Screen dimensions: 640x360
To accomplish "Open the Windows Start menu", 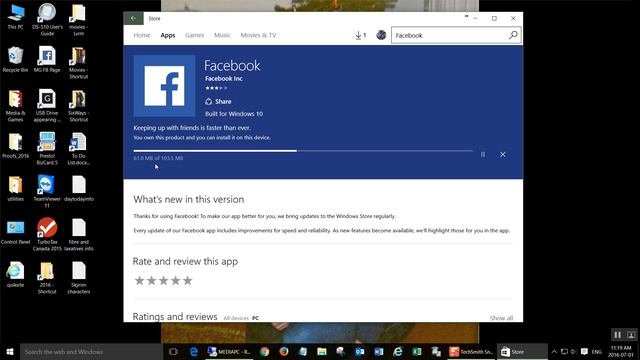I will click(x=10, y=351).
